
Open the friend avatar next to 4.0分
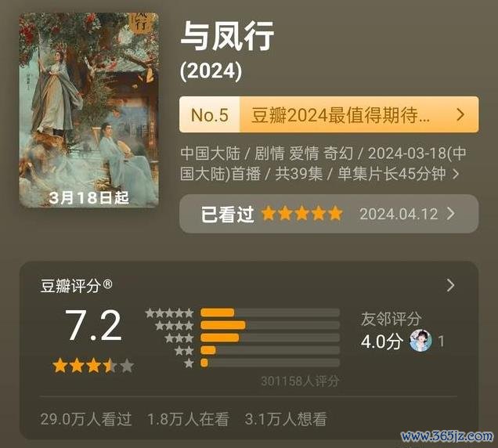[x=420, y=340]
